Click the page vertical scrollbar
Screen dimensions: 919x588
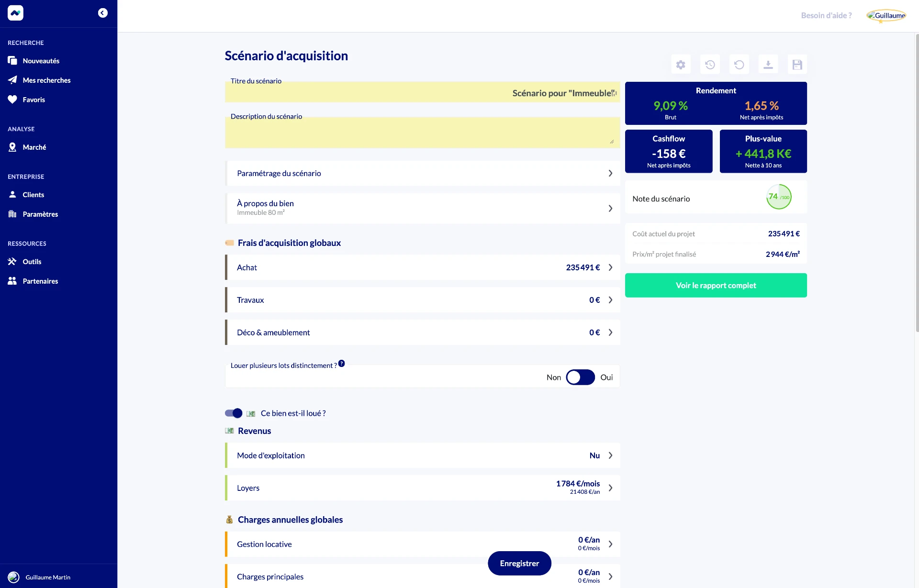[917, 182]
